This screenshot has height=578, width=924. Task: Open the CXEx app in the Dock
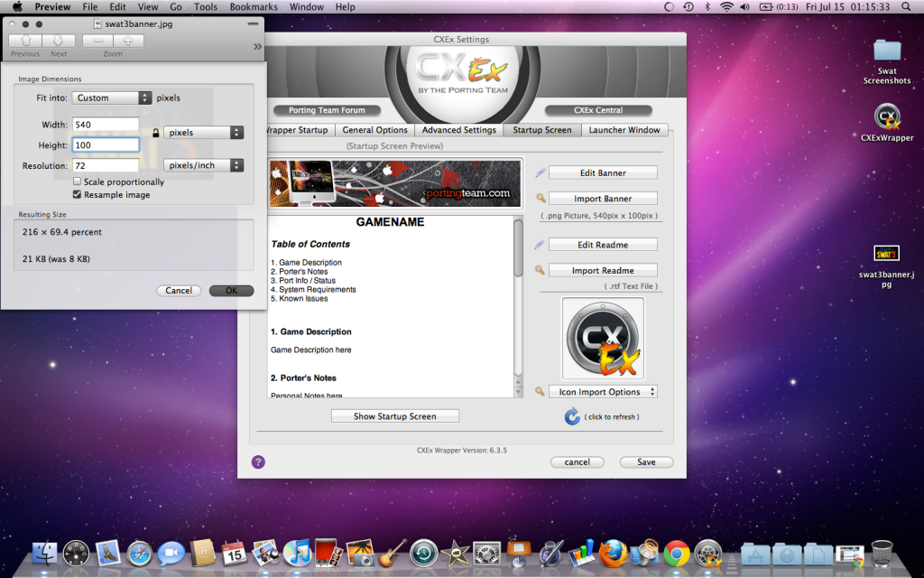pyautogui.click(x=708, y=554)
